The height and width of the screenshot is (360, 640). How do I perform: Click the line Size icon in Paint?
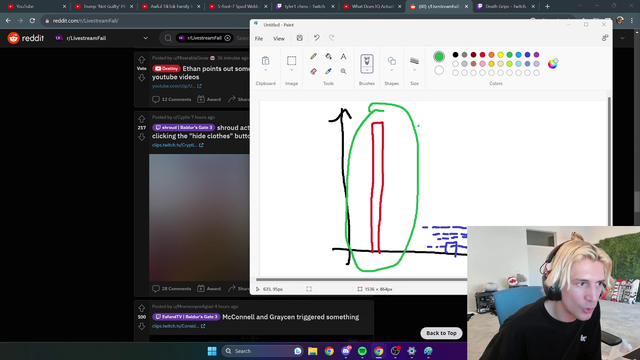pyautogui.click(x=414, y=61)
